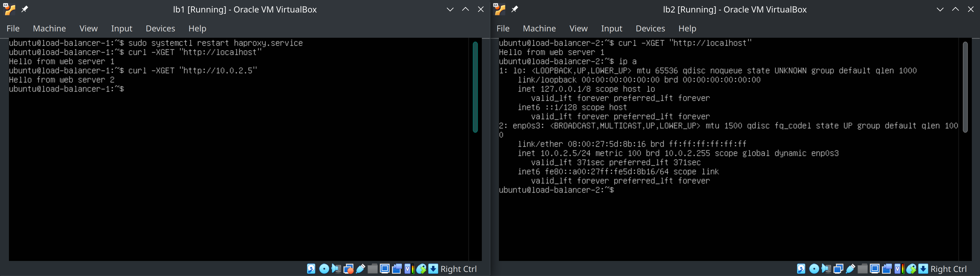Open the File menu in lb1 window
The width and height of the screenshot is (980, 276).
pyautogui.click(x=13, y=29)
